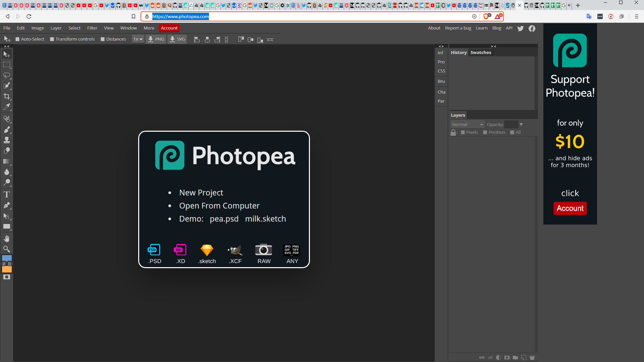
Task: Click the align left edges icon
Action: [197, 40]
